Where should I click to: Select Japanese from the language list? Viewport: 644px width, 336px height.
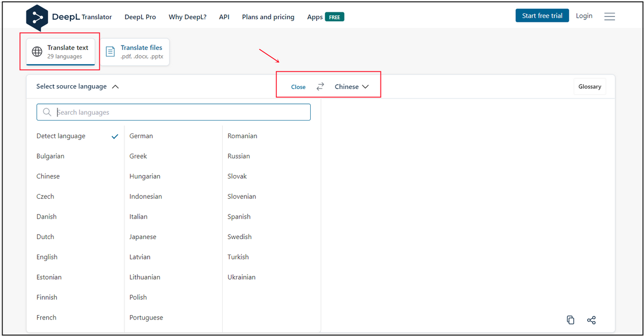(143, 237)
